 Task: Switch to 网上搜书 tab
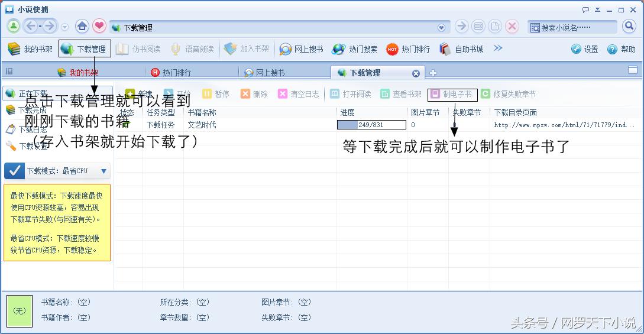click(x=264, y=73)
